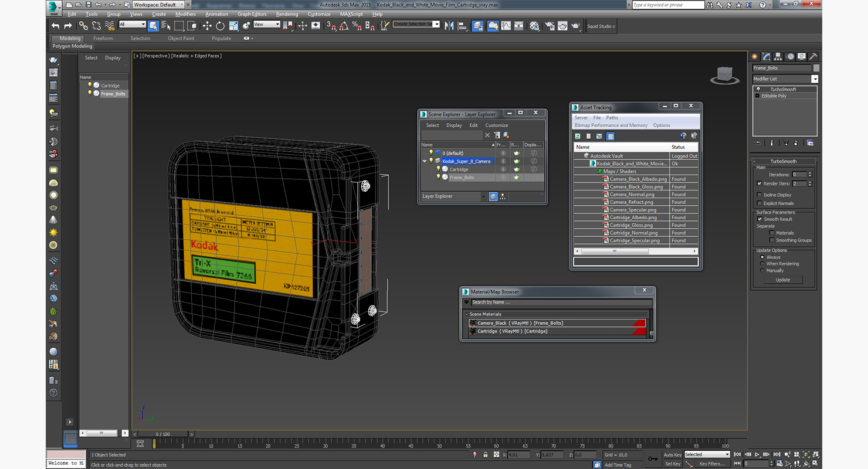868x469 pixels.
Task: Select the Always update option
Action: (762, 257)
